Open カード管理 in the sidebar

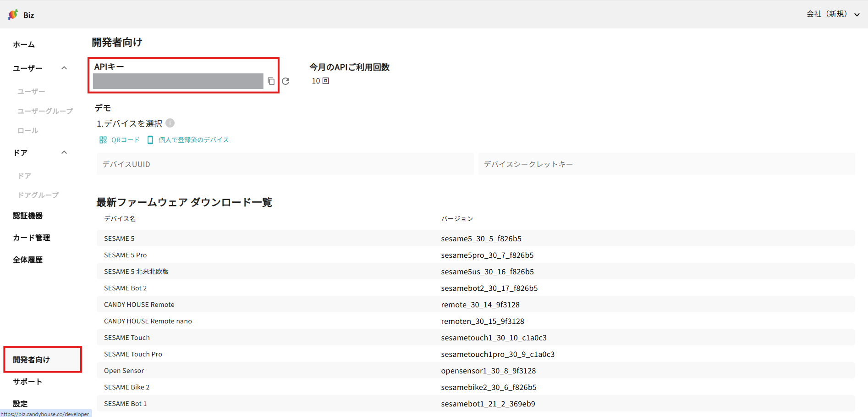tap(31, 238)
